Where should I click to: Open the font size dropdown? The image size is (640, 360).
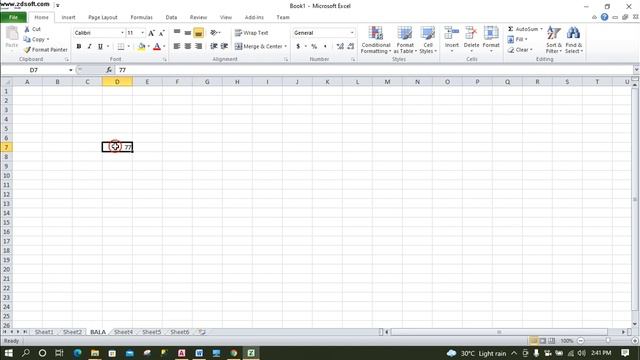[x=142, y=33]
